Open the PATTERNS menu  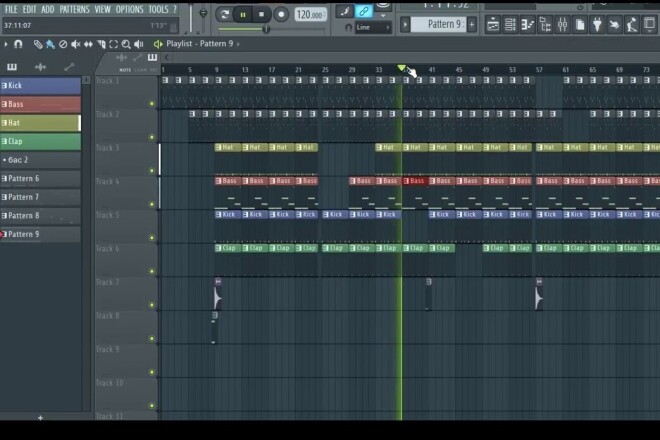(74, 9)
